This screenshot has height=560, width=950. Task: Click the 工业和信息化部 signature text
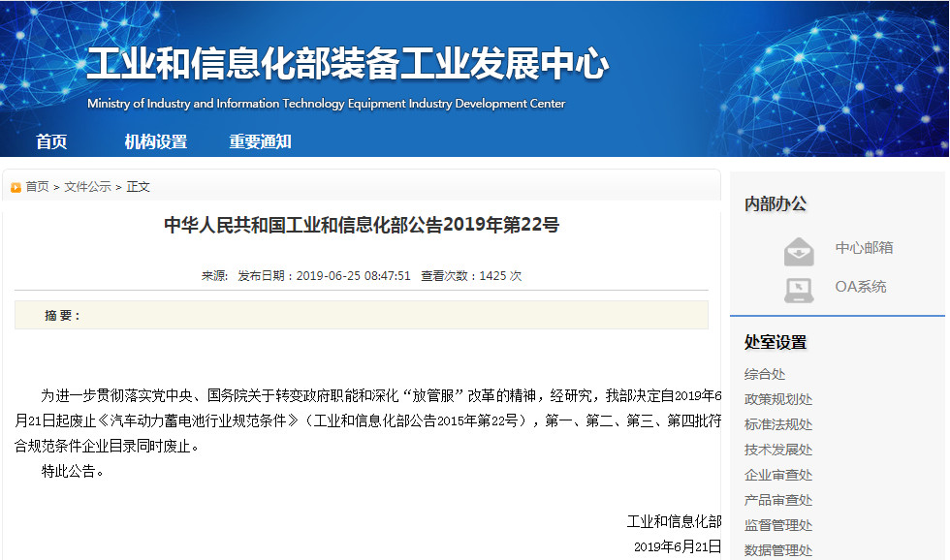point(675,521)
